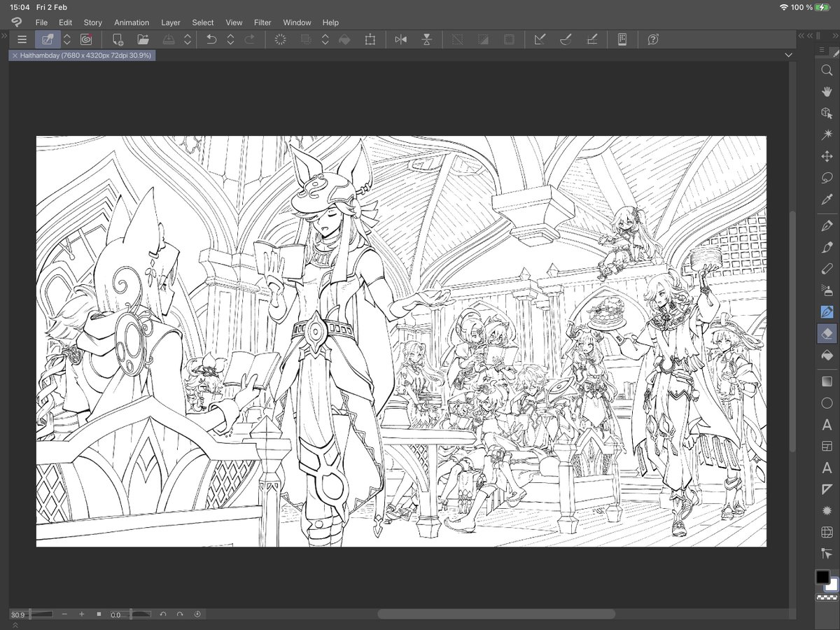This screenshot has width=840, height=630.
Task: Click the Redo arrow
Action: (x=249, y=40)
